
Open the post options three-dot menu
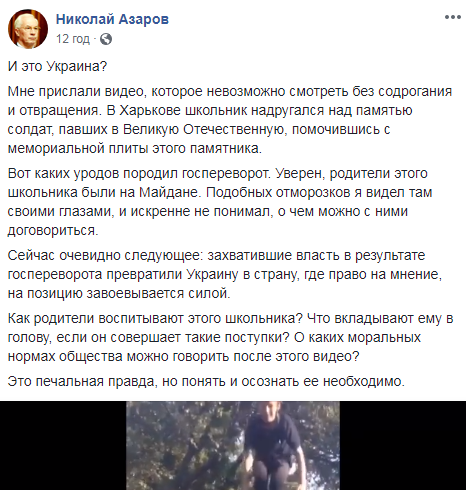coord(453,17)
